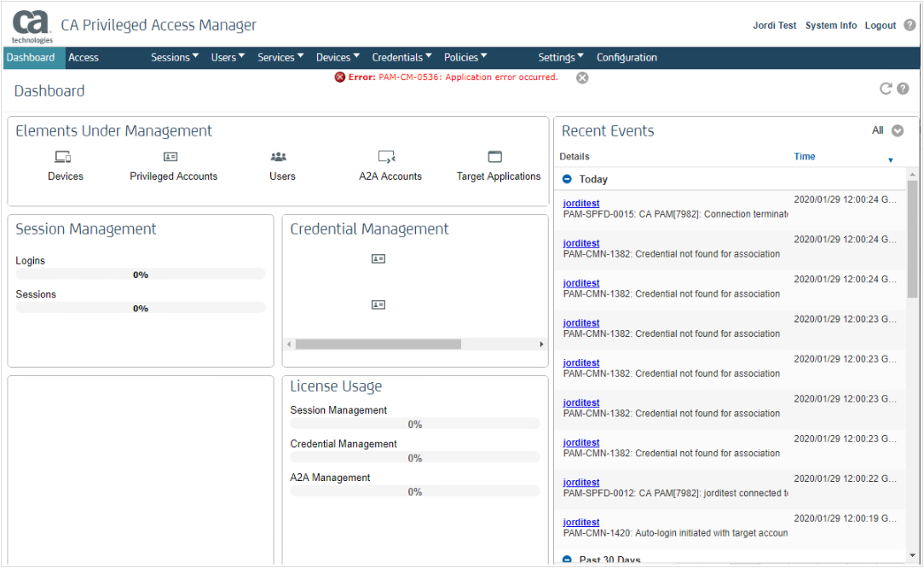Open the Credentials dropdown menu

point(401,57)
